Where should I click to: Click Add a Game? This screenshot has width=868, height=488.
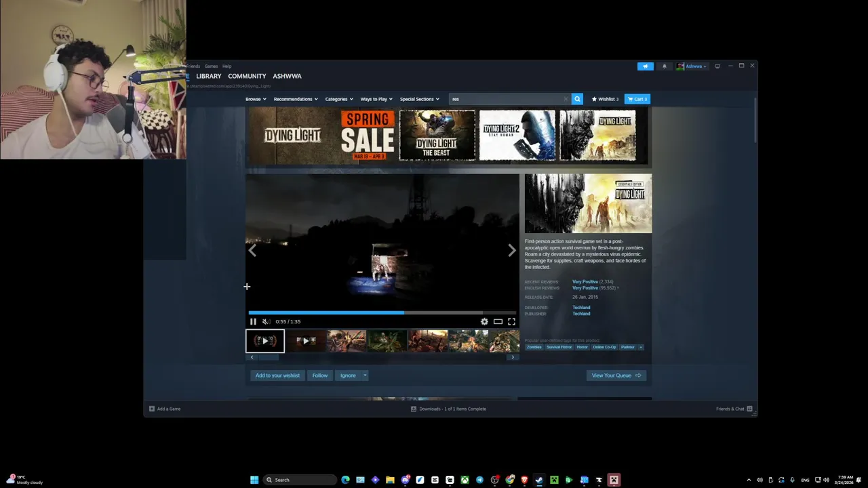point(165,409)
